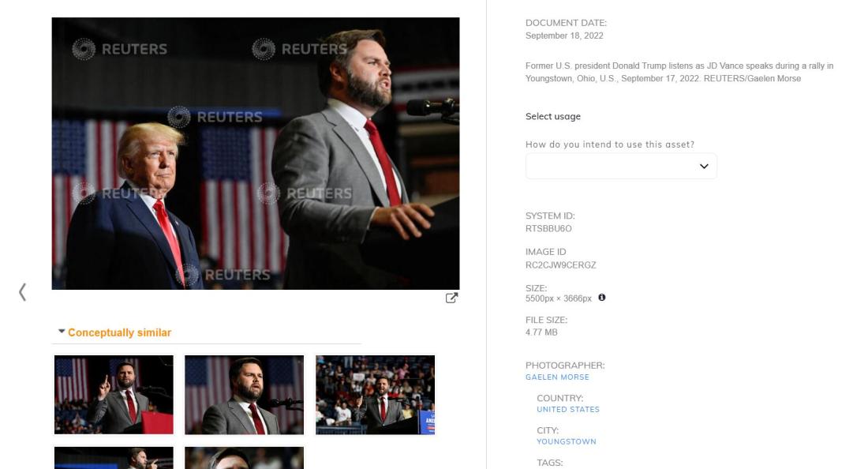The width and height of the screenshot is (868, 469).
Task: Filter by United States country link
Action: (x=568, y=409)
